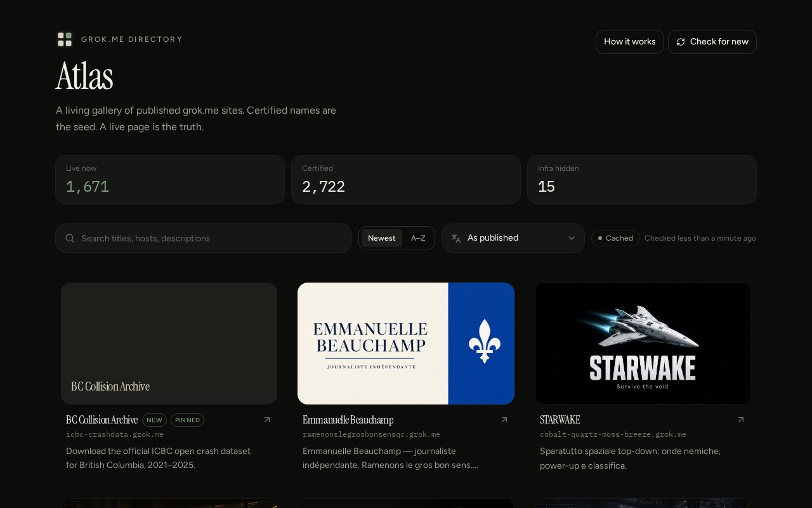
Task: Open STARWAKE external link arrow
Action: (740, 420)
